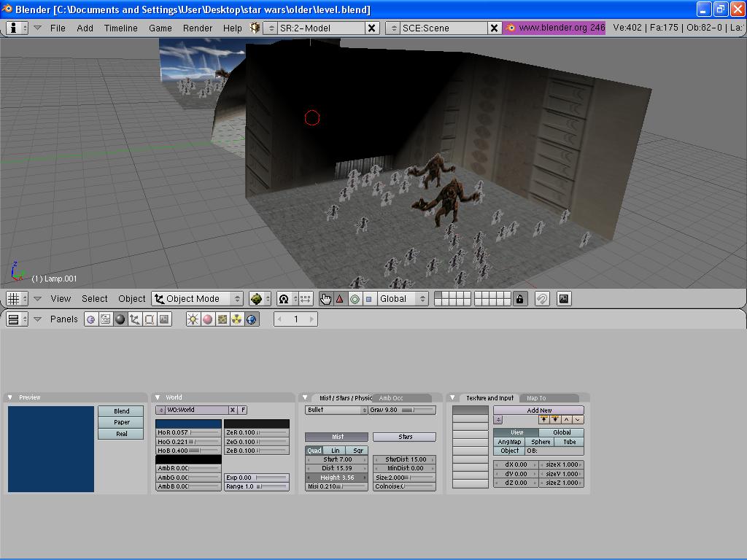Click the horizon color swatch
Image resolution: width=747 pixels, height=560 pixels.
point(189,424)
